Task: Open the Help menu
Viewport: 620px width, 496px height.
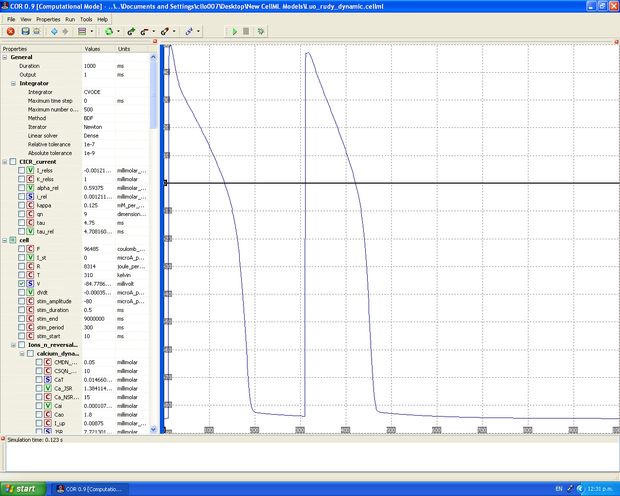Action: 102,19
